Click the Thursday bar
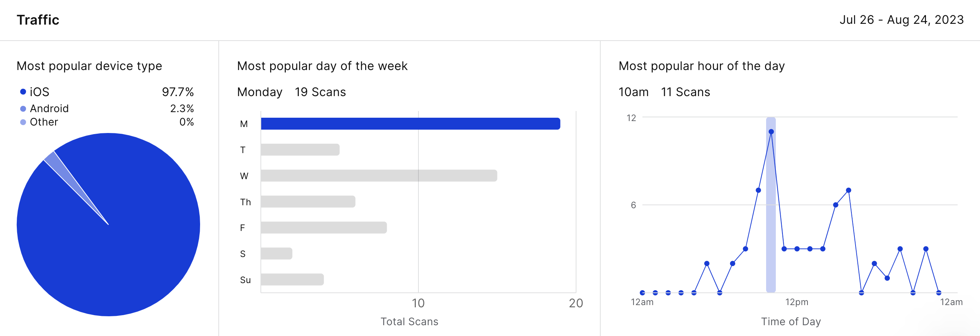980x336 pixels. click(308, 202)
